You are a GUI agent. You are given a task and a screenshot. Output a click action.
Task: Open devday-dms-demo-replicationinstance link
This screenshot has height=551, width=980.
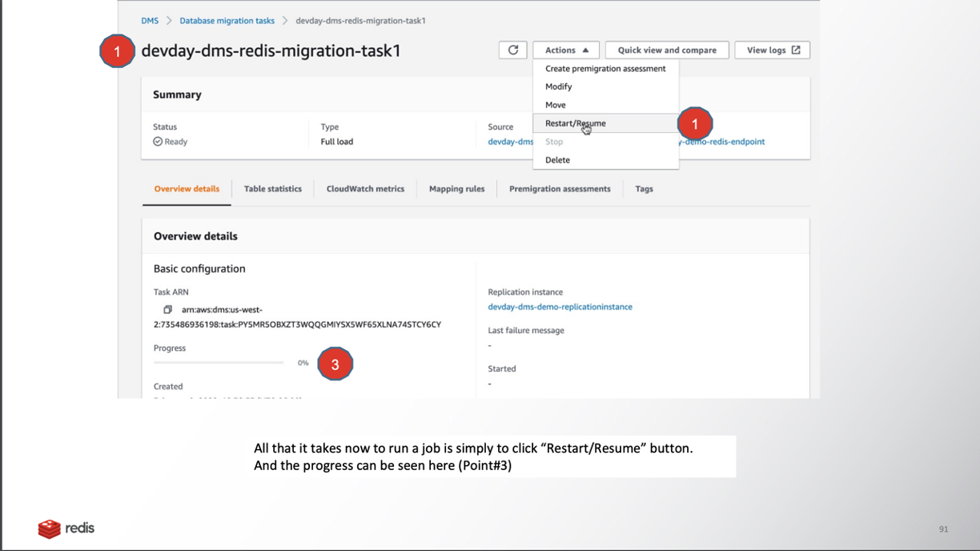pos(560,307)
